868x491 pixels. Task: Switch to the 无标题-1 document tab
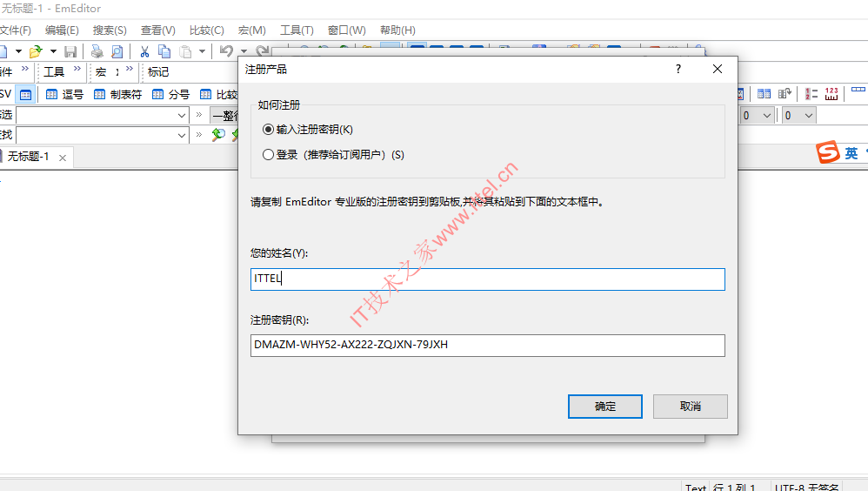coord(28,157)
